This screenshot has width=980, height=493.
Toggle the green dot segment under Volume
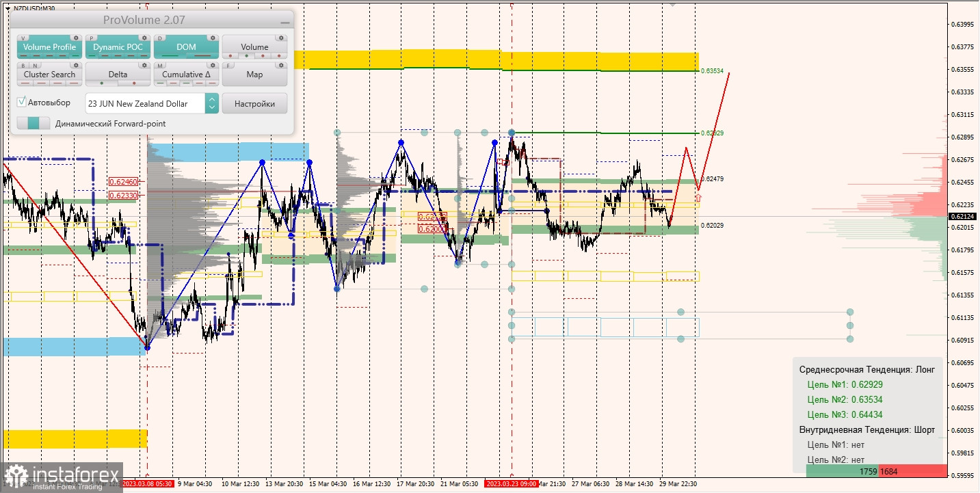[x=247, y=56]
